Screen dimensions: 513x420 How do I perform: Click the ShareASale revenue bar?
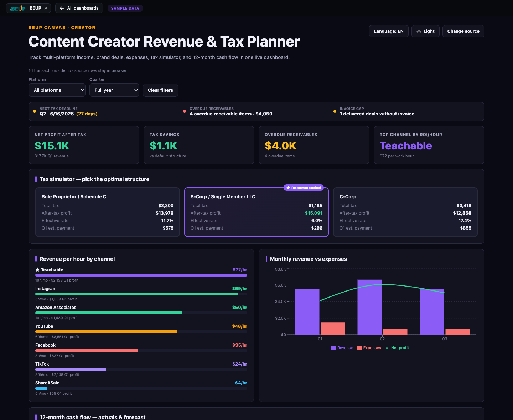(41, 388)
